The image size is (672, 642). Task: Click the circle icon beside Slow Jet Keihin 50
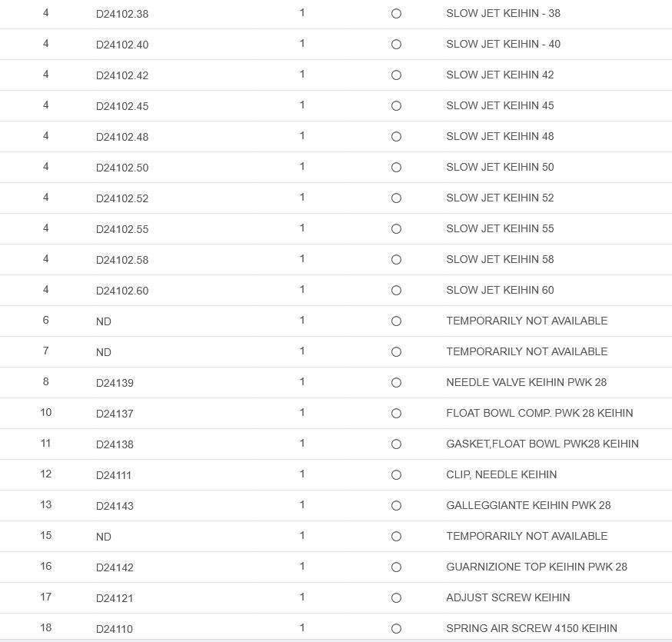(396, 168)
